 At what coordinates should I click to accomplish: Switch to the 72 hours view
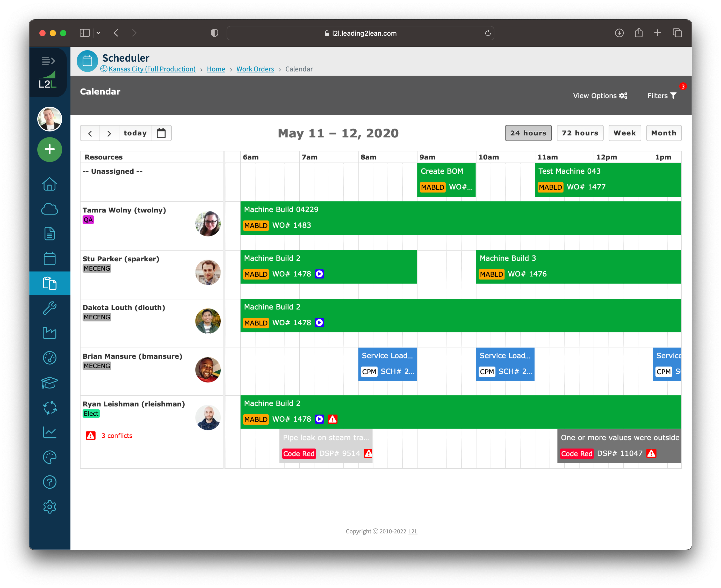(x=580, y=133)
